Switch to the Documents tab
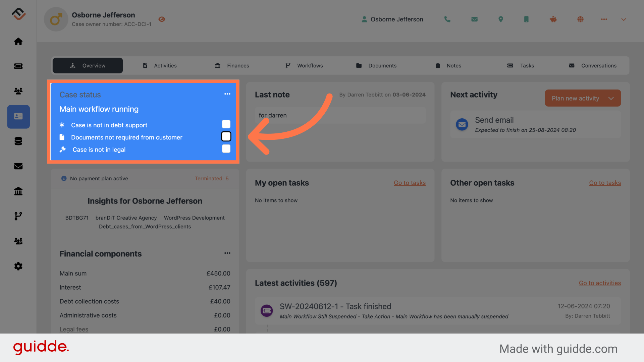644x362 pixels. 376,66
